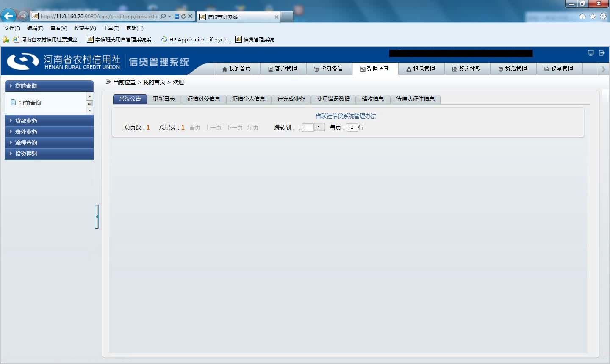This screenshot has width=610, height=364.
Task: Open the 贷后管理 navigation tab
Action: 513,69
